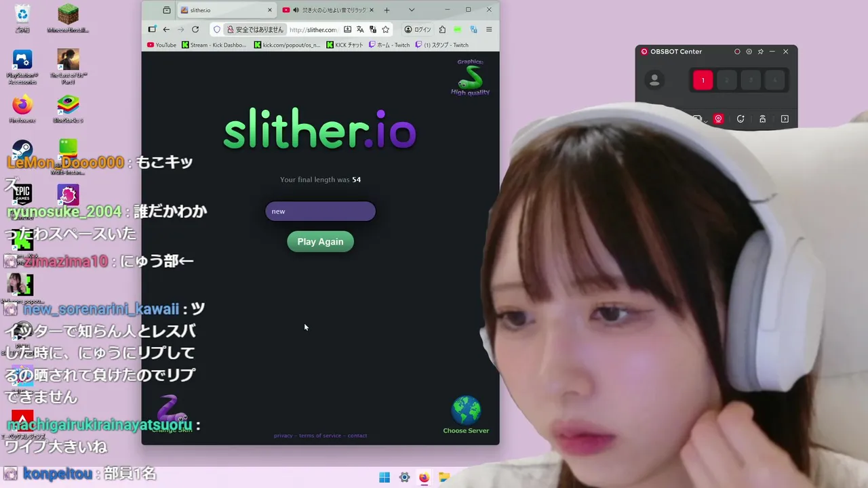Viewport: 868px width, 488px height.
Task: Open the kick.com/popout bookmark
Action: click(288, 45)
